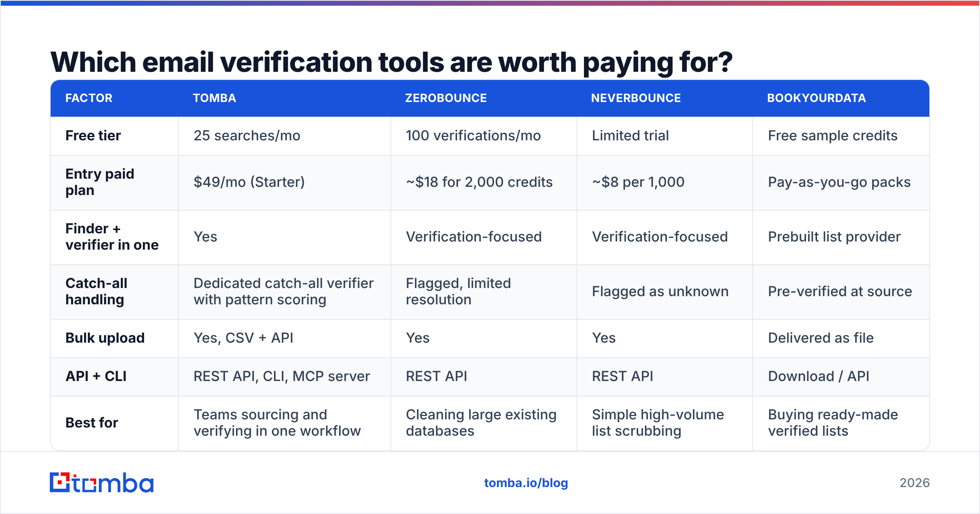Click the 'Pay-as-you-go packs' cell
Screen dimensions: 980x514
coord(839,182)
